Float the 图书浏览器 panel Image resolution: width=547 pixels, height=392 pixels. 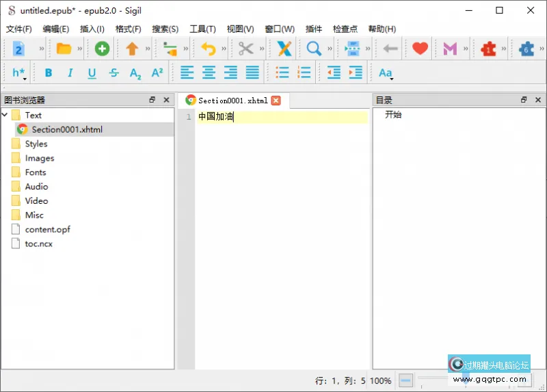152,99
